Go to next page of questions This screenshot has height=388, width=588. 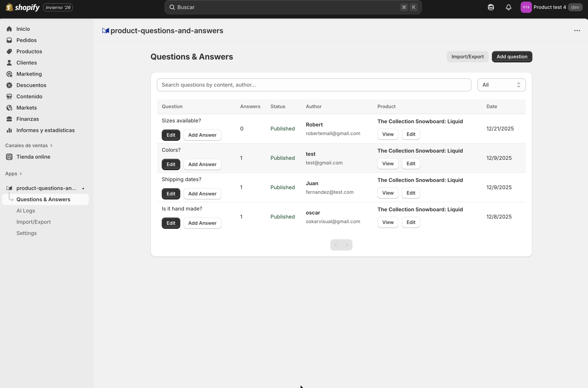347,245
